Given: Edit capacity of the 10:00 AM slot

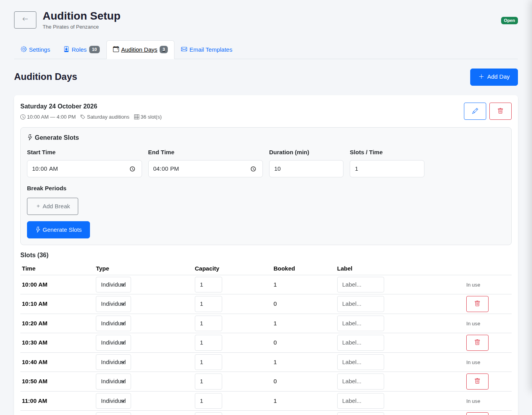Looking at the screenshot, I should (208, 285).
